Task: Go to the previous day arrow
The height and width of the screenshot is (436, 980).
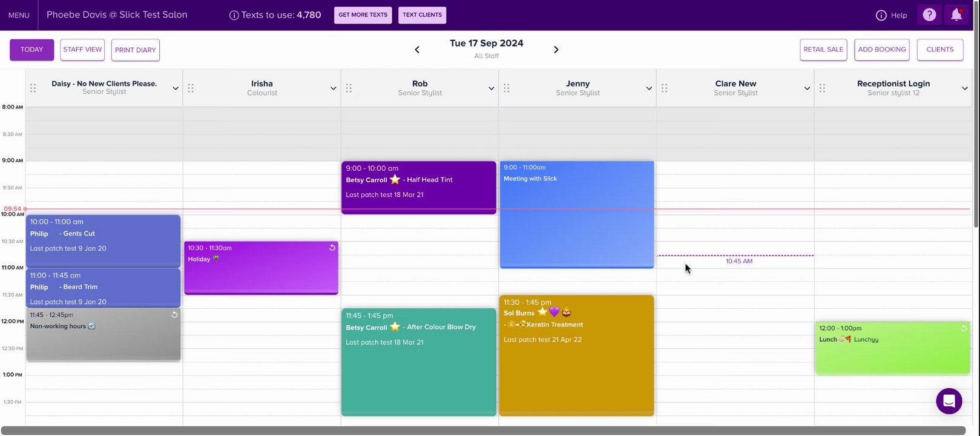Action: point(417,50)
